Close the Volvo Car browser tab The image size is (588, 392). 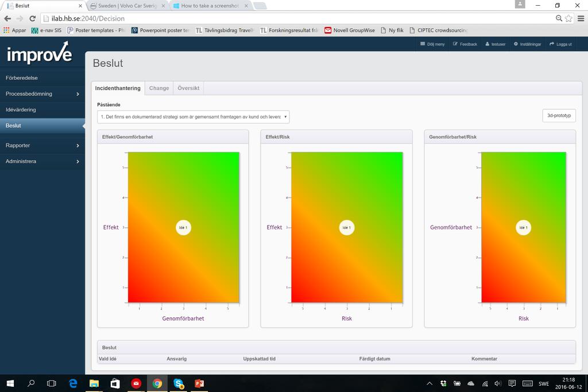point(163,6)
